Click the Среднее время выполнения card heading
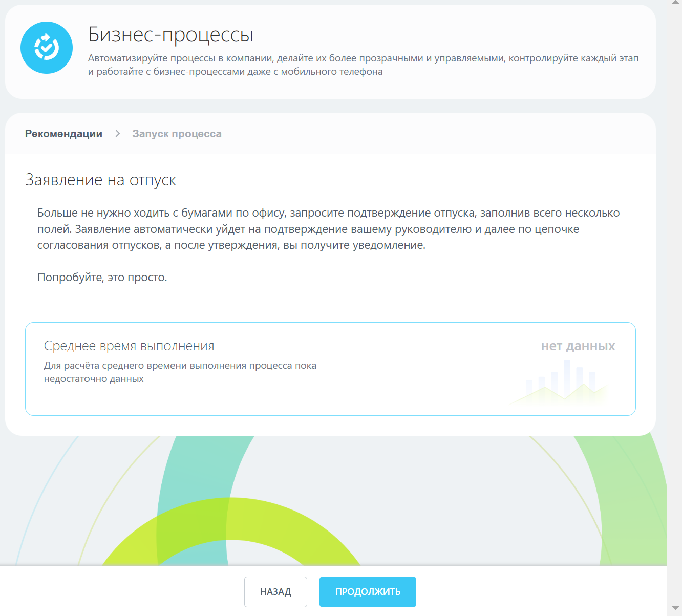682x616 pixels. (x=129, y=346)
